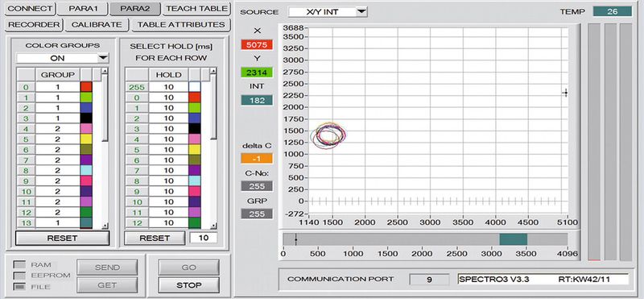Click the red swatch in group row 0

tap(86, 87)
